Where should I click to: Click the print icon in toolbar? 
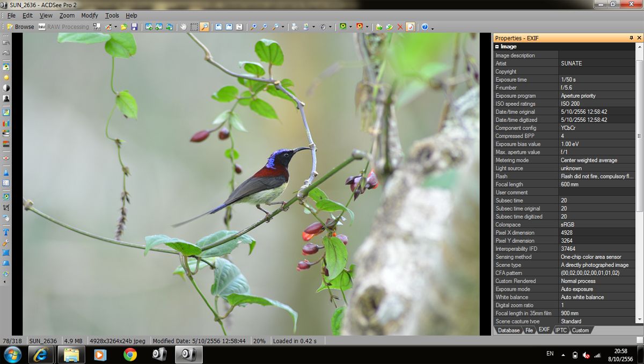coord(295,26)
